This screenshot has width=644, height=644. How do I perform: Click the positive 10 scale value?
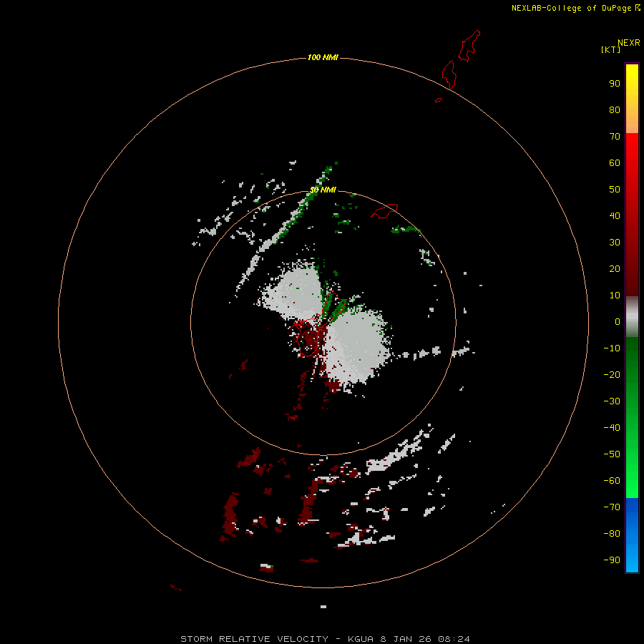pos(615,296)
